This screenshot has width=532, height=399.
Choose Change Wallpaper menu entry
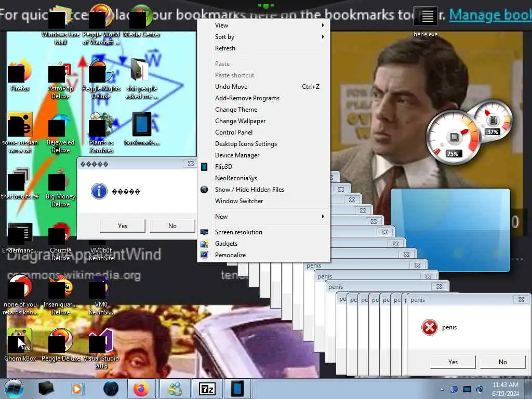point(264,121)
